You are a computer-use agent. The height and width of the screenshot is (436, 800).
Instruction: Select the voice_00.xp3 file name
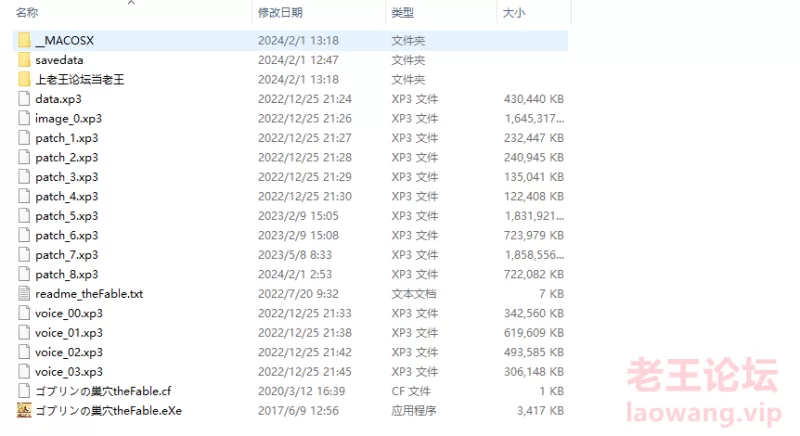click(x=69, y=313)
